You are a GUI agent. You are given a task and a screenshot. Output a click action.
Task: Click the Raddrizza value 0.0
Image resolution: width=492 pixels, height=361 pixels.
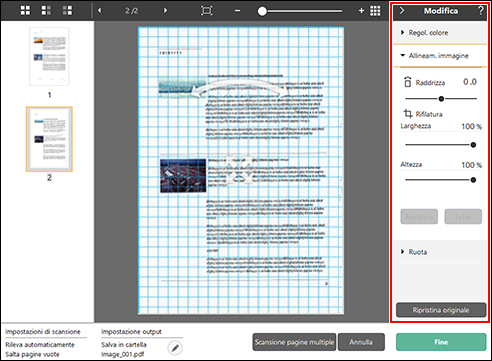tap(470, 82)
